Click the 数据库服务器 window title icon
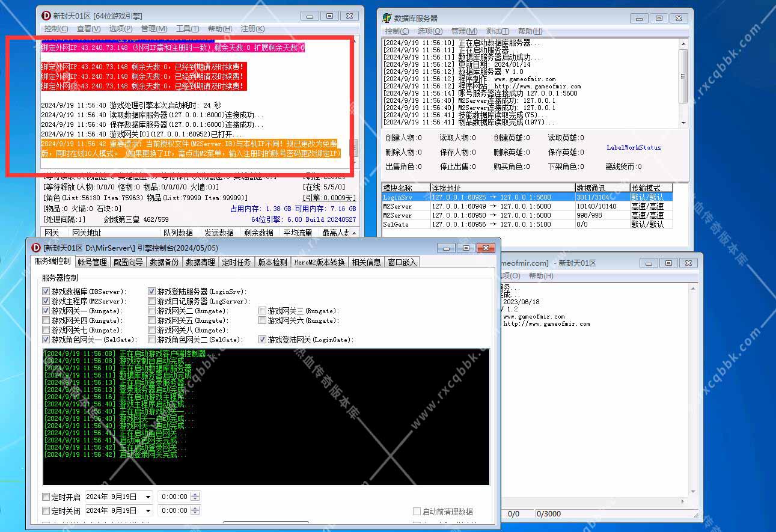This screenshot has width=776, height=532. tap(388, 18)
